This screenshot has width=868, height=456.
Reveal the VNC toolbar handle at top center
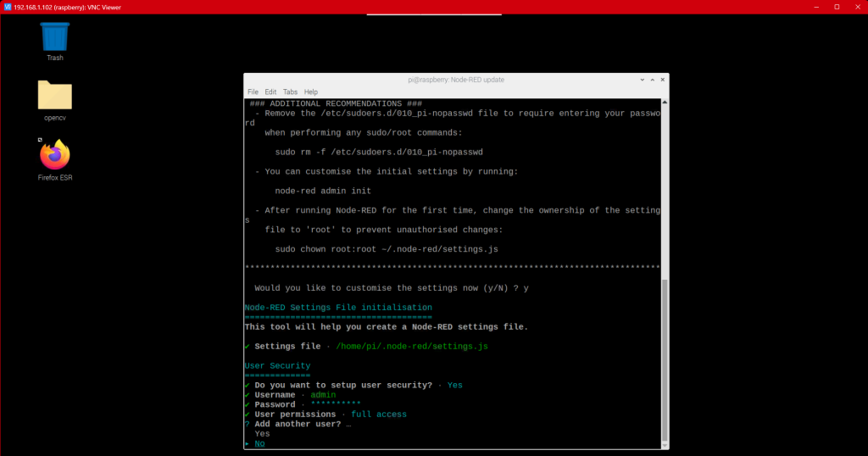(434, 15)
